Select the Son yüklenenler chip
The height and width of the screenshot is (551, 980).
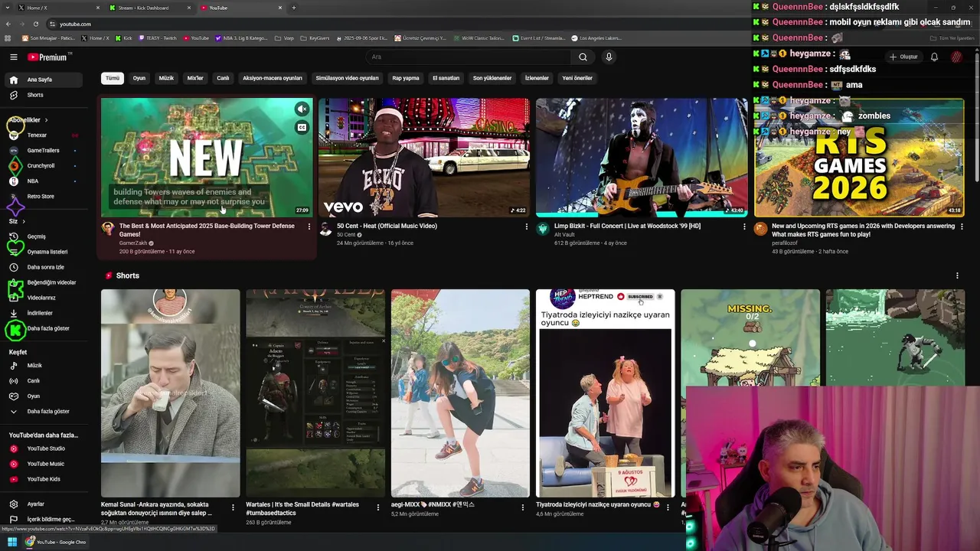click(x=492, y=78)
